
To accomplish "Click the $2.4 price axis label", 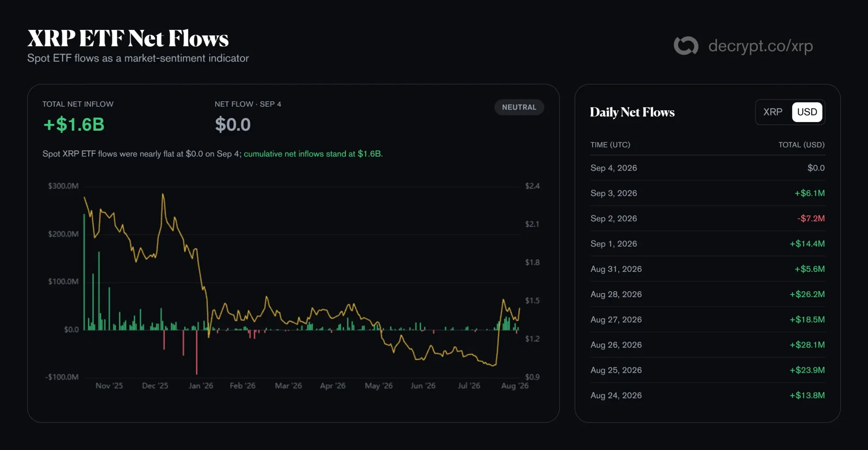I will [x=532, y=186].
